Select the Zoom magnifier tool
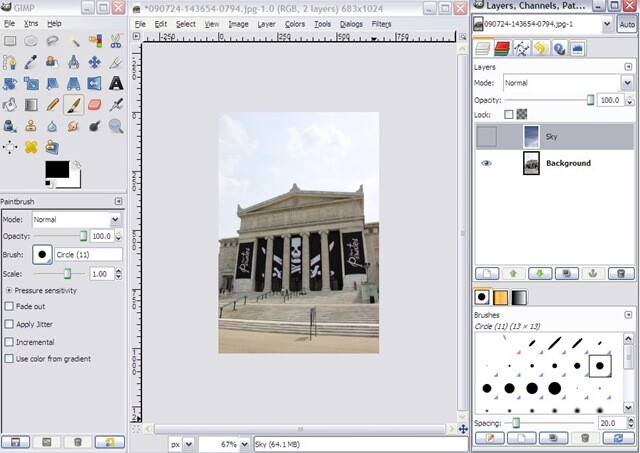640x453 pixels. coord(116,126)
